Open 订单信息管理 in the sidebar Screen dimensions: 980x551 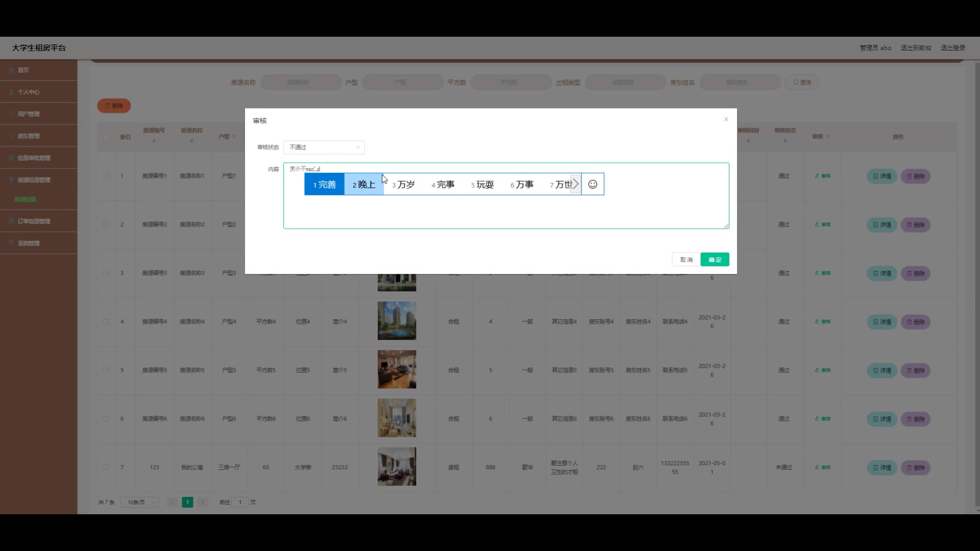(x=34, y=221)
